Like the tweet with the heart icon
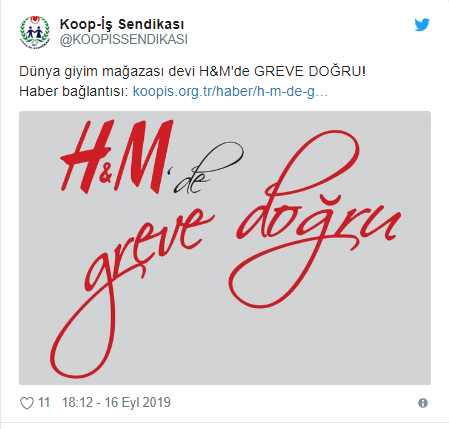The image size is (449, 429). pyautogui.click(x=27, y=403)
